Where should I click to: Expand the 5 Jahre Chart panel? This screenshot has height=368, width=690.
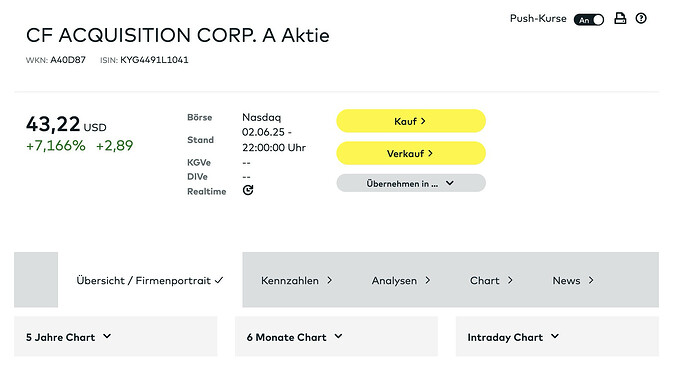click(116, 336)
